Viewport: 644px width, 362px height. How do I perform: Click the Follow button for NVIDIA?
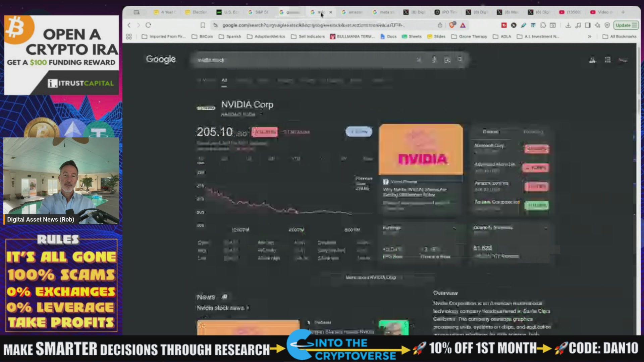click(x=359, y=132)
